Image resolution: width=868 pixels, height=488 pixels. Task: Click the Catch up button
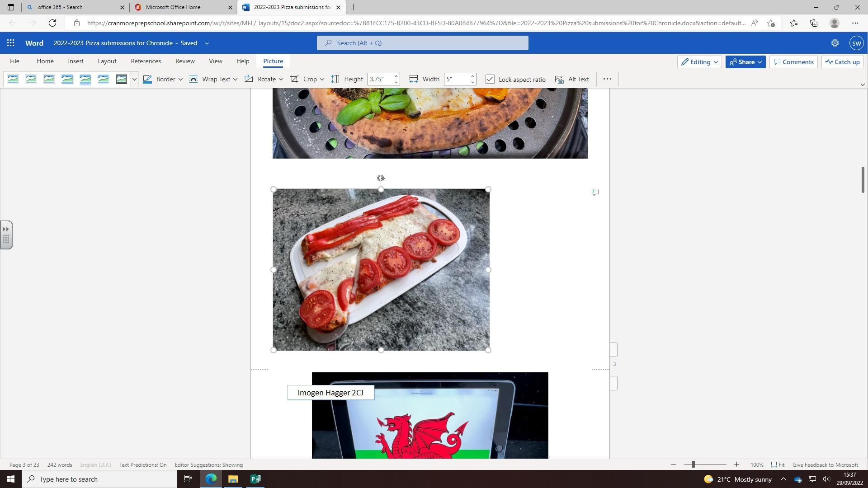(x=842, y=62)
